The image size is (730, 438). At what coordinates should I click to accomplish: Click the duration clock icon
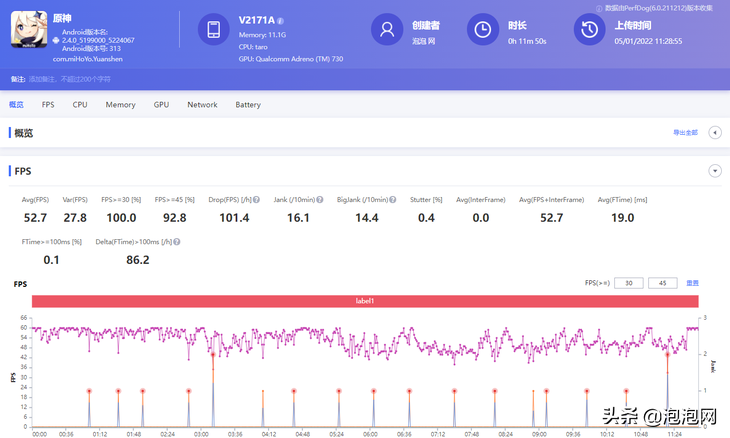point(484,30)
